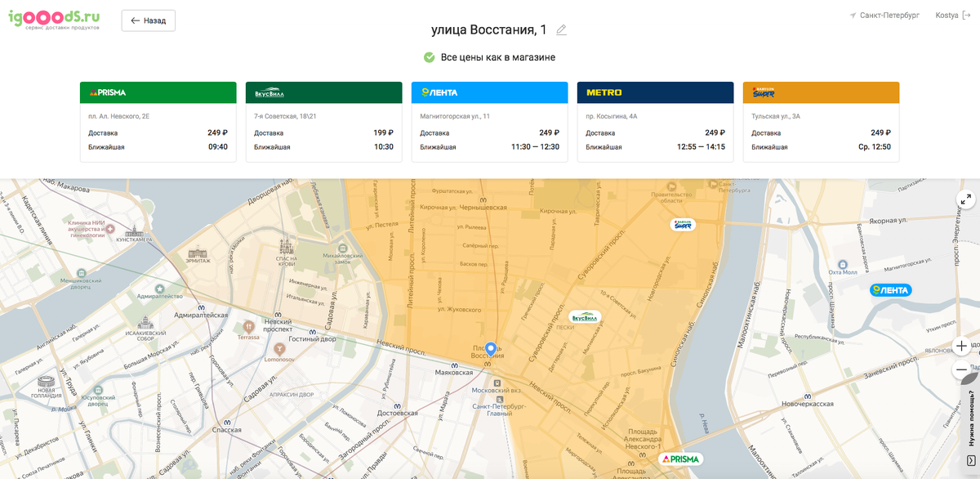The image size is (980, 479).
Task: Click ВкусВилл address 7-я Советская, 18\21
Action: (x=285, y=116)
